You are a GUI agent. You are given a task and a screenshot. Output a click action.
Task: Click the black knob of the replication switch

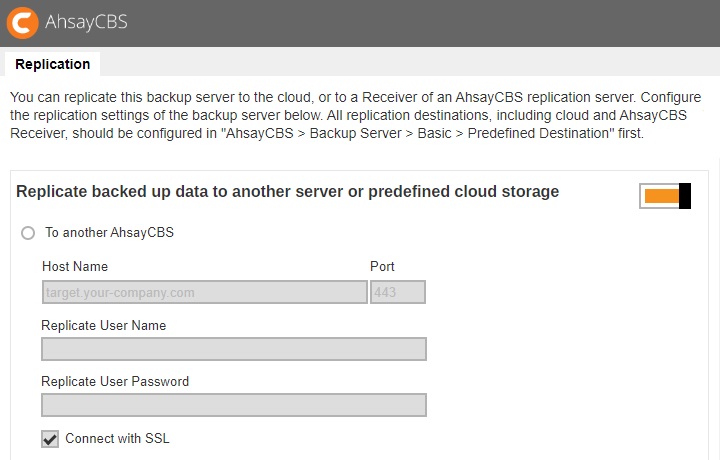pos(685,196)
